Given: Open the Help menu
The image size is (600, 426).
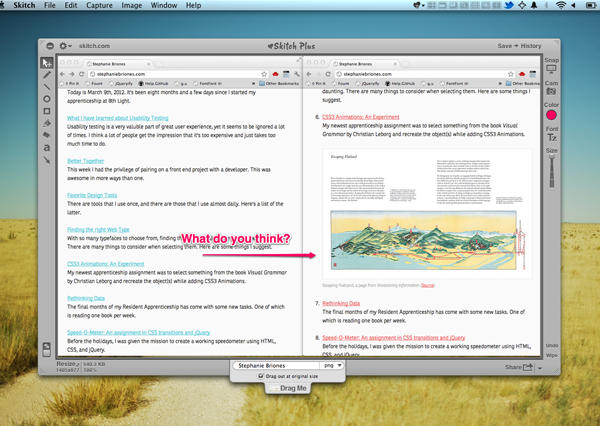Looking at the screenshot, I should pyautogui.click(x=193, y=5).
